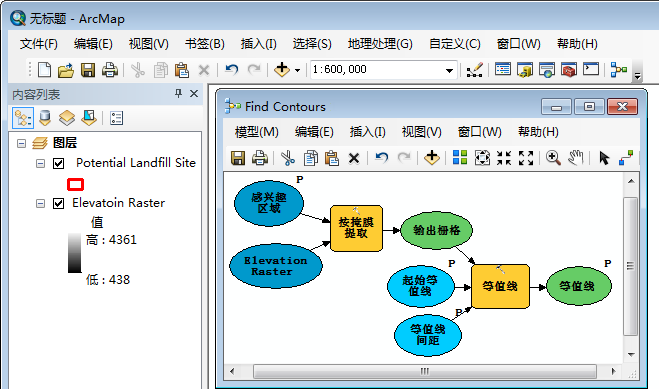
Task: Open the 地理处理(G) menu
Action: [x=380, y=44]
